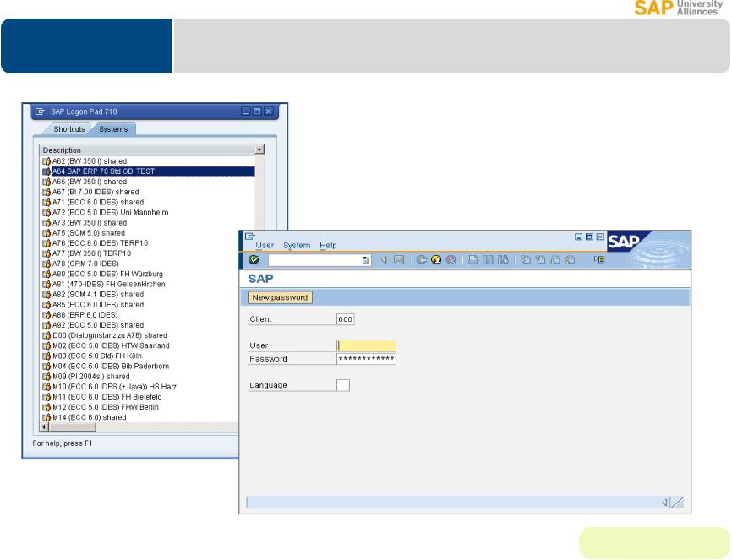Screen dimensions: 732x560
Task: Switch to the Shortcuts tab in Logon Pad
Action: click(69, 128)
